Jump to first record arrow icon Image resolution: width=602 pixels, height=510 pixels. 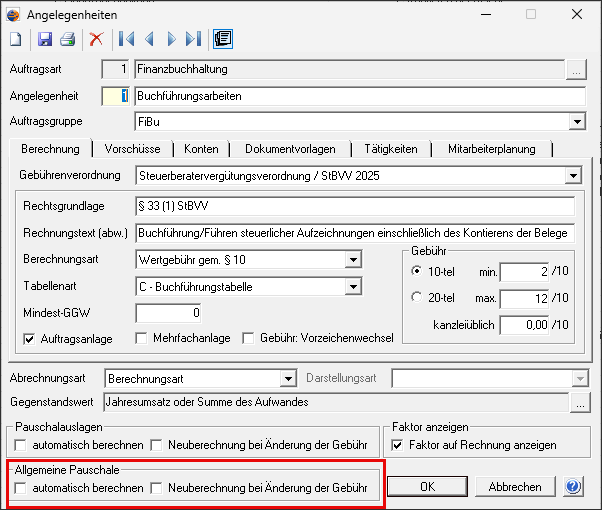click(126, 39)
